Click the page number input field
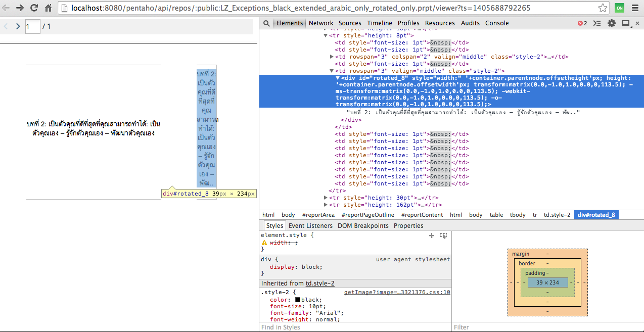 [32, 26]
